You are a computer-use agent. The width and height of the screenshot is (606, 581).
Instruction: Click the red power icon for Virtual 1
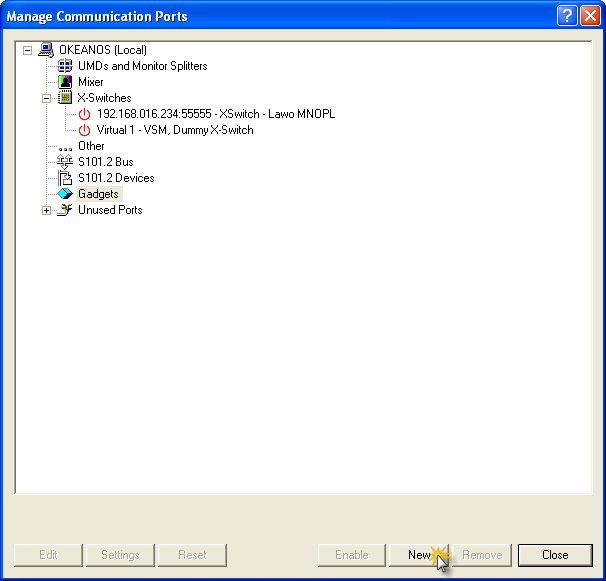84,130
